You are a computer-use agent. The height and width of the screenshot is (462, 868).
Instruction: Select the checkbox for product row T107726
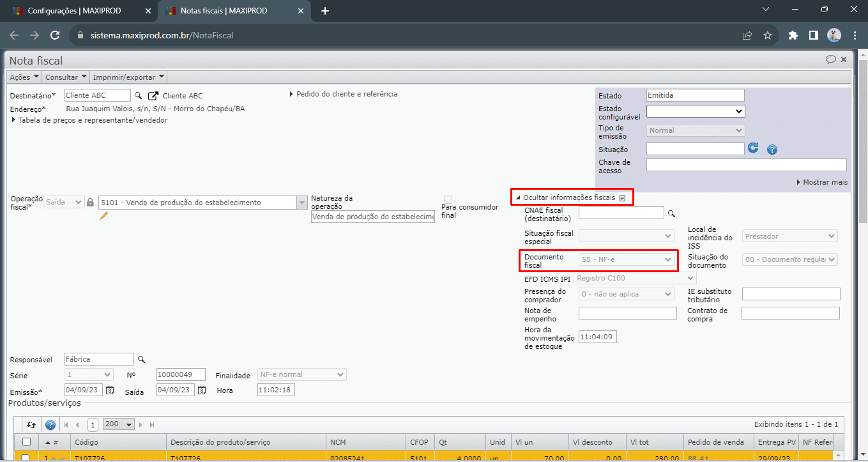[x=26, y=458]
